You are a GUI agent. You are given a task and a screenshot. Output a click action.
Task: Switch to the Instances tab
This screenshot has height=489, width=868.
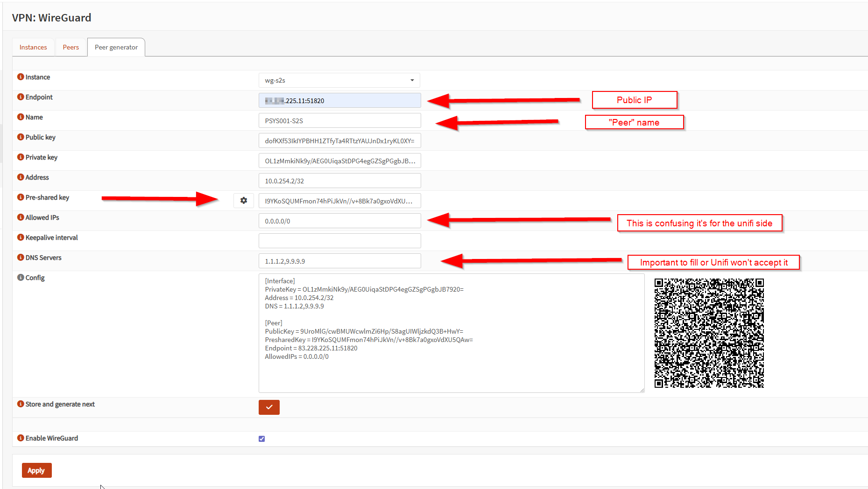[x=33, y=47]
